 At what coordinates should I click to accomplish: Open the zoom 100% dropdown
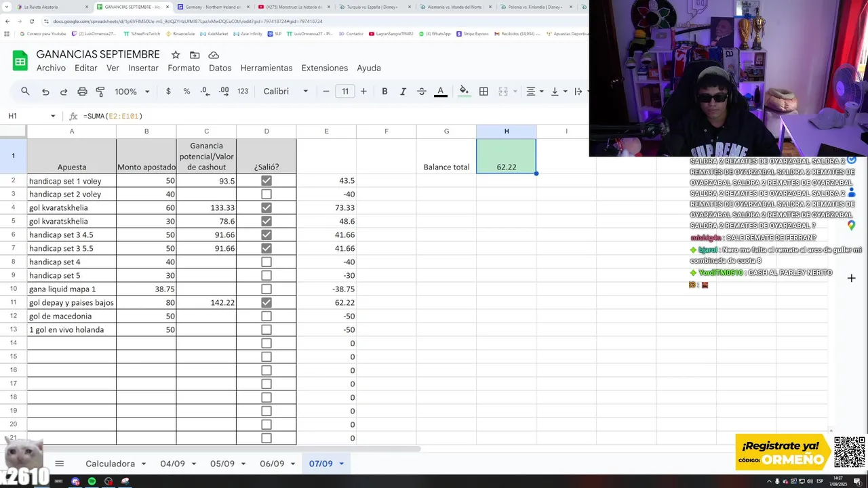(x=132, y=91)
